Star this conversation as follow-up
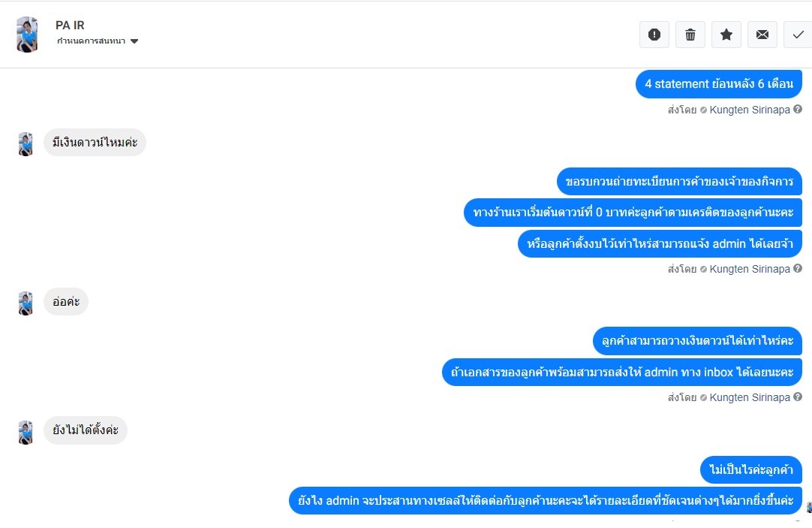 point(726,35)
